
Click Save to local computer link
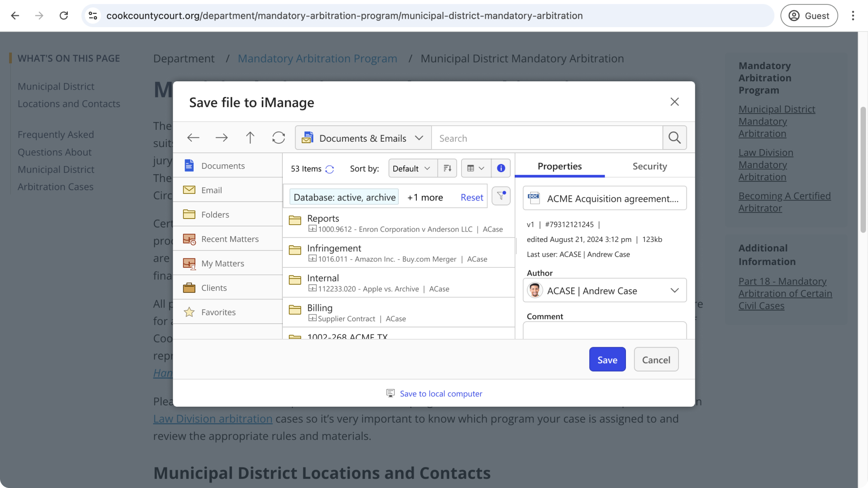point(441,394)
